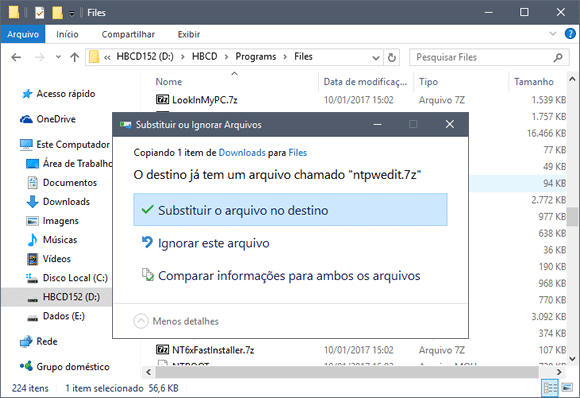Open Acesso rápido in navigation pane

pos(65,94)
